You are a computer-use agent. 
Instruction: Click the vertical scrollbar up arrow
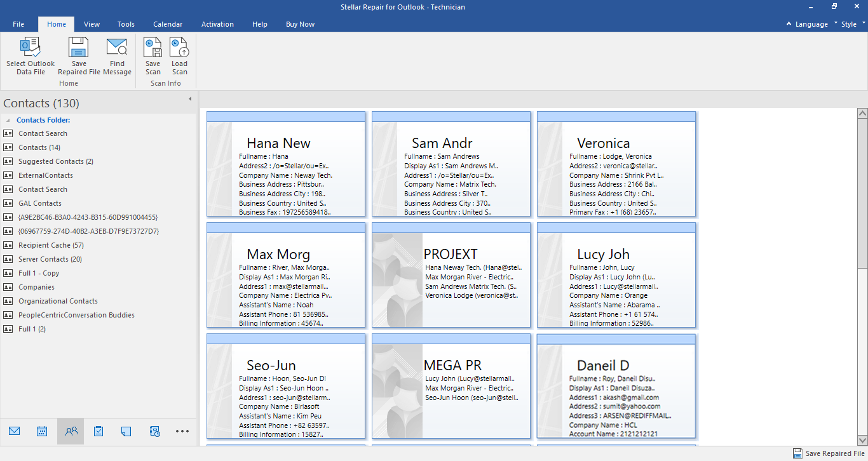tap(862, 114)
